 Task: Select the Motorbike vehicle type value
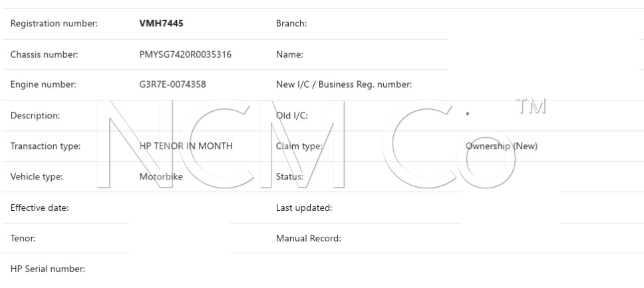coord(161,177)
